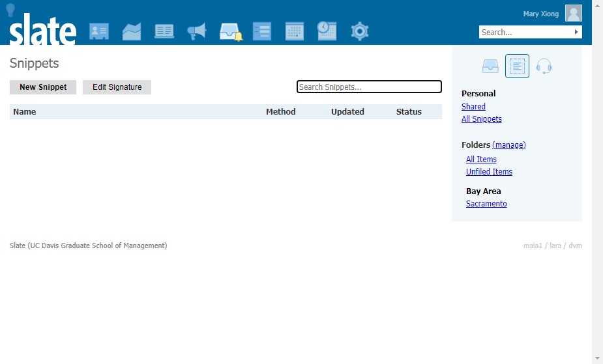Focus the Search Snippets field
The height and width of the screenshot is (364, 603).
point(369,87)
